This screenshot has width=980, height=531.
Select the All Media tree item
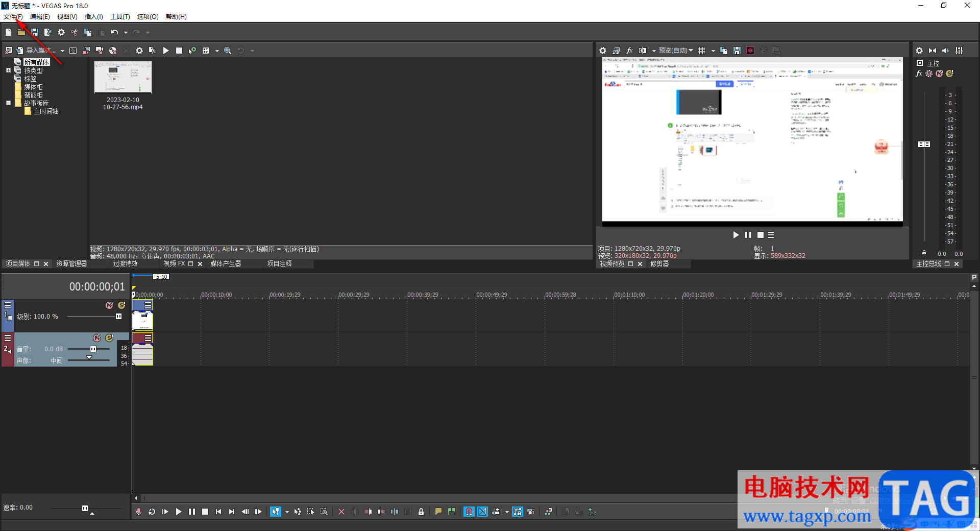click(36, 62)
